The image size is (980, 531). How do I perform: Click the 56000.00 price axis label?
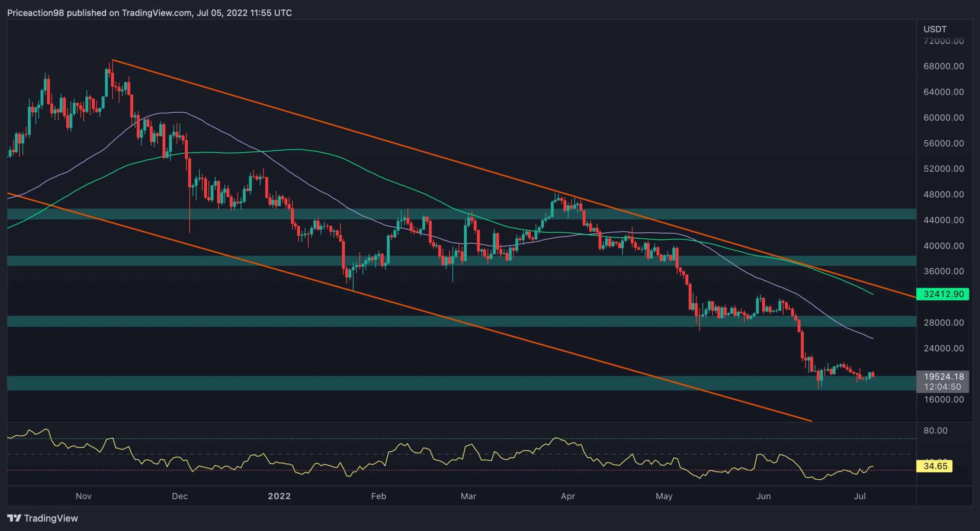(x=944, y=143)
